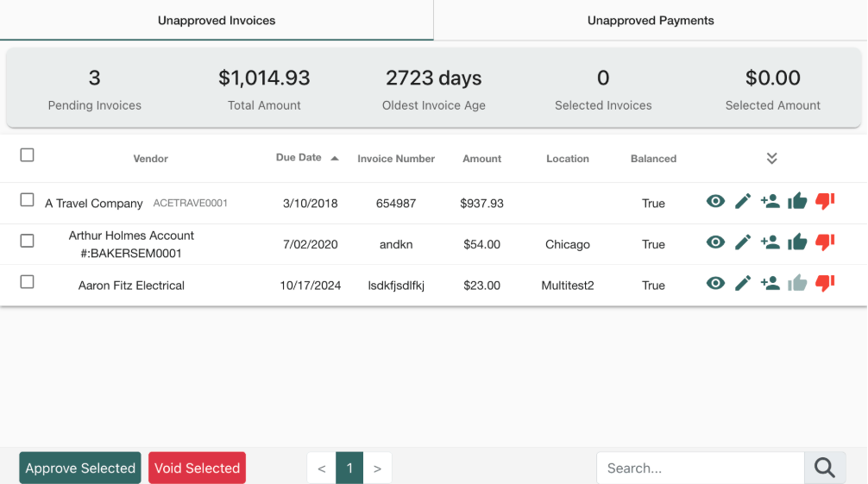Go to next page arrow
Viewport: 868px width, 484px height.
pos(378,468)
